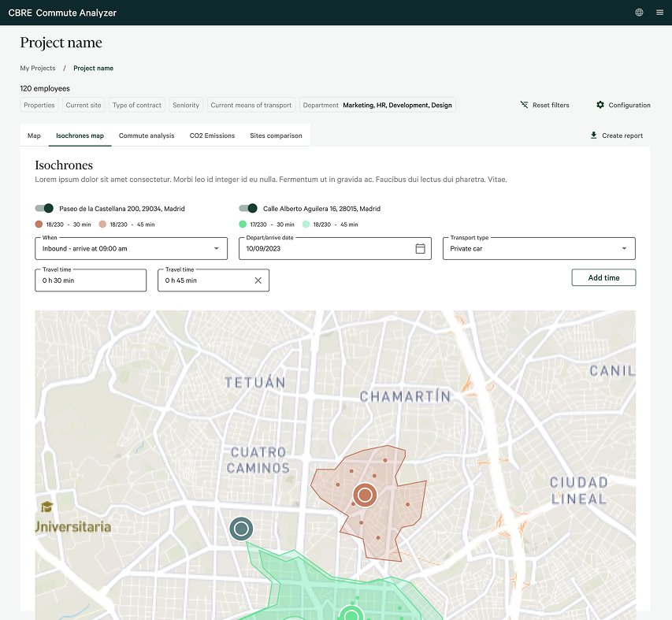View the Sites comparison tab
This screenshot has width=672, height=620.
click(x=276, y=136)
